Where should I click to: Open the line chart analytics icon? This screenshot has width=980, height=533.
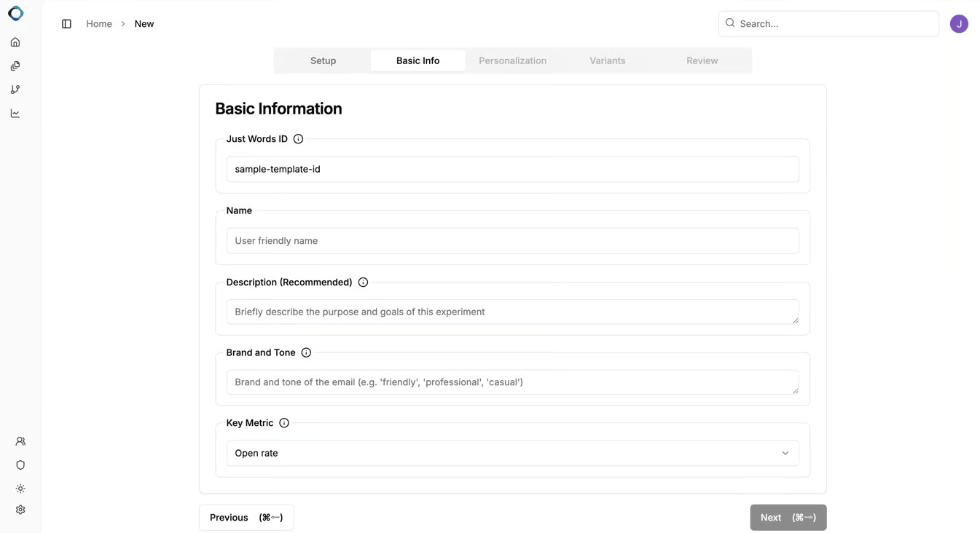coord(15,114)
